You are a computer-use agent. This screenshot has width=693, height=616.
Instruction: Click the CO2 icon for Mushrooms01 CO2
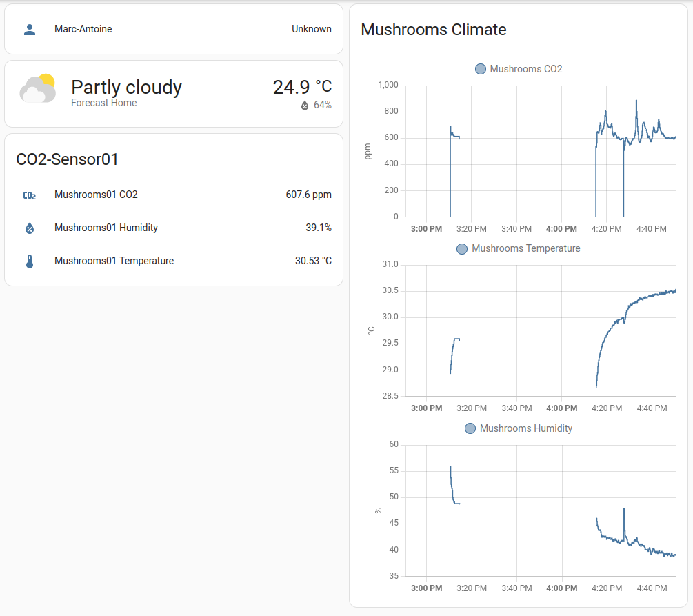coord(29,195)
